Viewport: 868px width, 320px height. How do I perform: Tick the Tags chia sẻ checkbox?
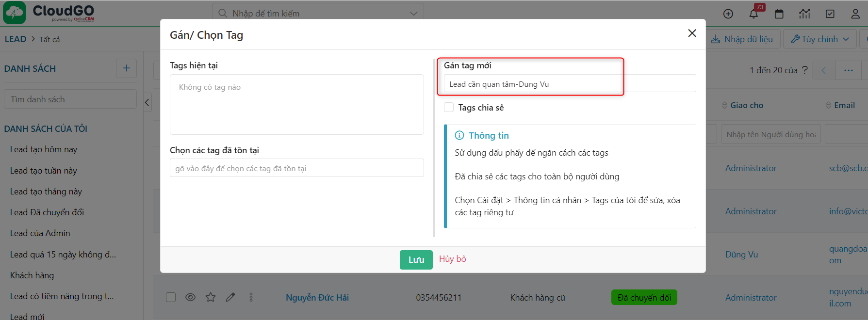pyautogui.click(x=449, y=107)
